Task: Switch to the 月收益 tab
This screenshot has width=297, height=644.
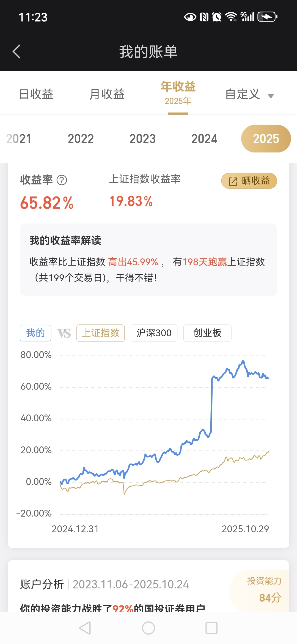Action: click(107, 94)
